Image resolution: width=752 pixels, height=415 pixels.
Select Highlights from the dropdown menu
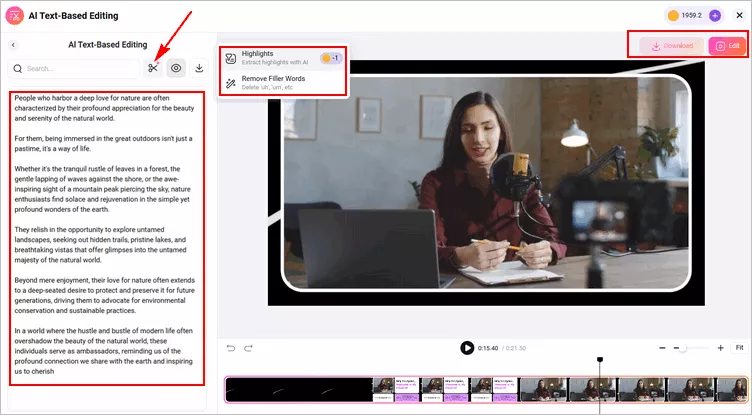coord(283,58)
